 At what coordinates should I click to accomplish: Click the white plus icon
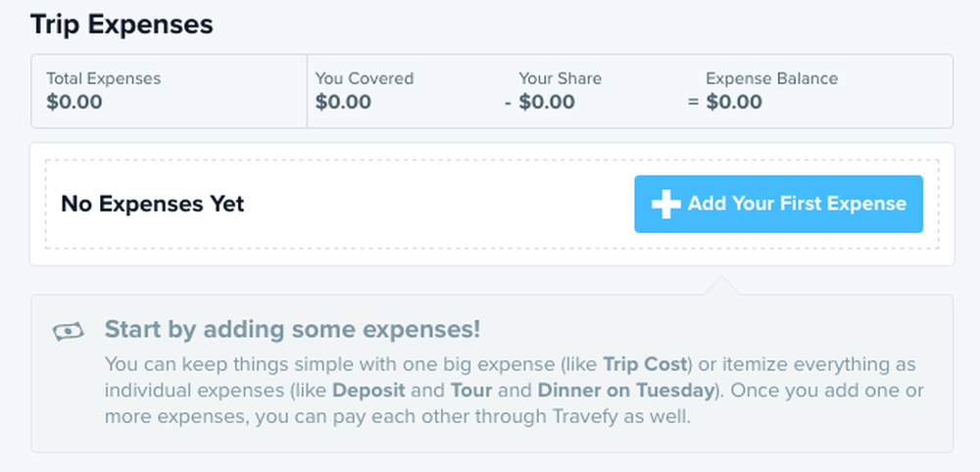[665, 204]
